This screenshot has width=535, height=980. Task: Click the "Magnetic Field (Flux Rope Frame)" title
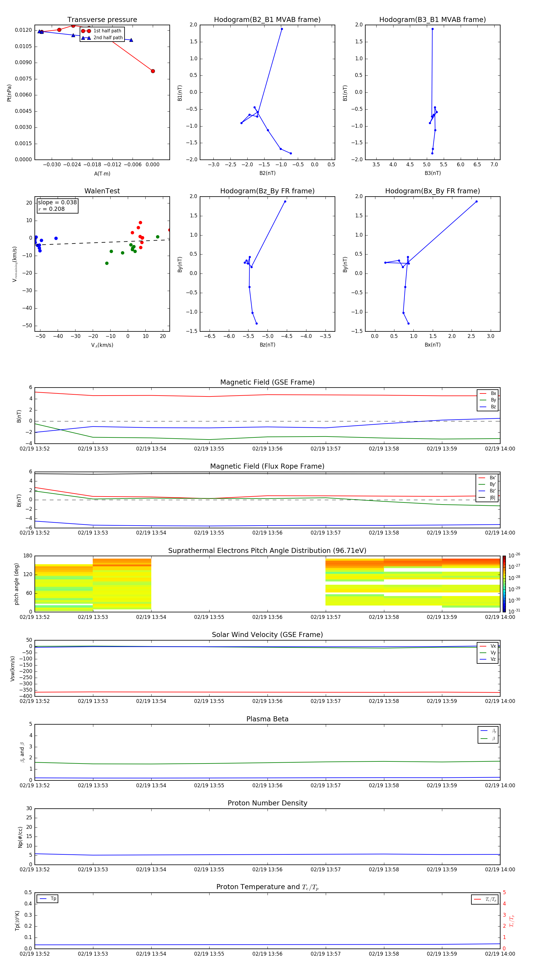[267, 467]
